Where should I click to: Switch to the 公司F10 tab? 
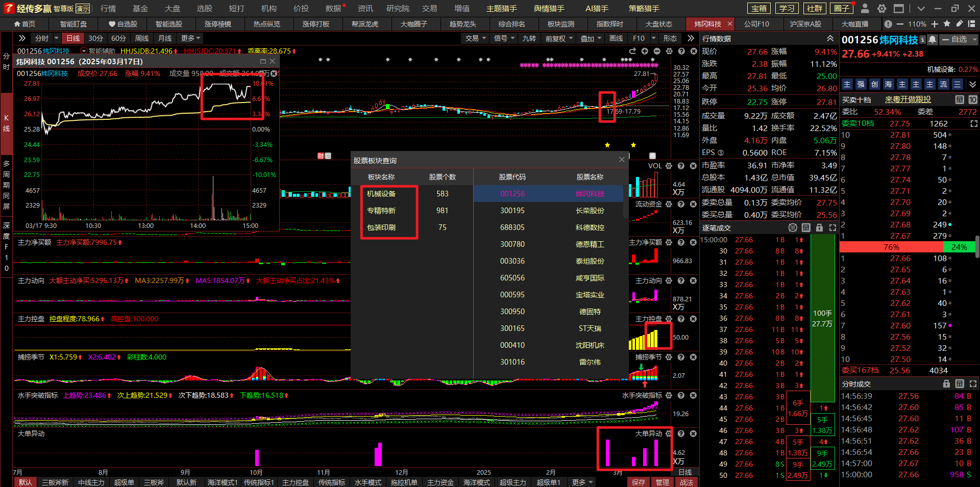point(756,24)
